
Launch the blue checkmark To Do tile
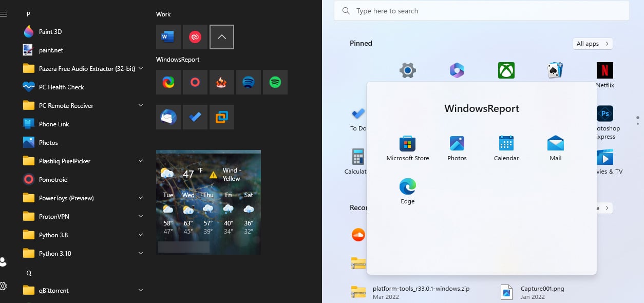click(195, 117)
